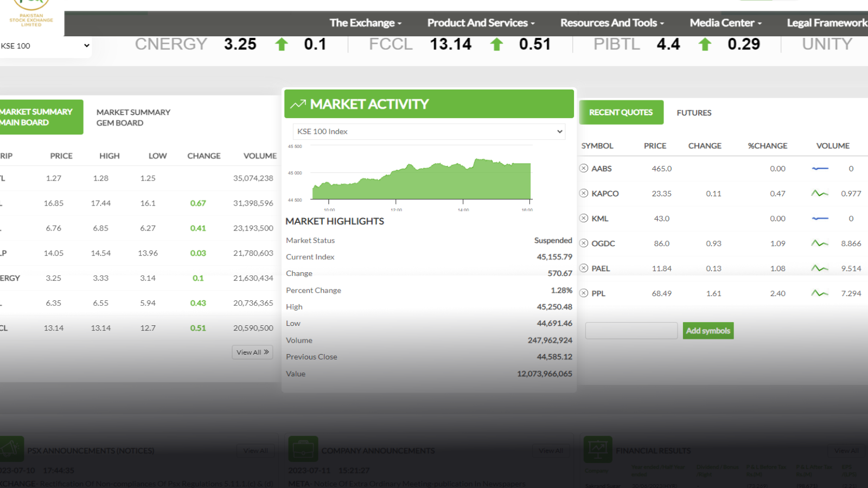868x488 pixels.
Task: Click KAPCO symbol in recent quotes
Action: [605, 194]
